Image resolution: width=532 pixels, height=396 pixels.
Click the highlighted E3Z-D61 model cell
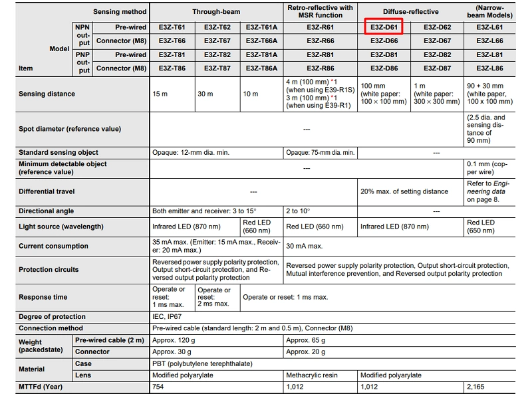tap(384, 27)
